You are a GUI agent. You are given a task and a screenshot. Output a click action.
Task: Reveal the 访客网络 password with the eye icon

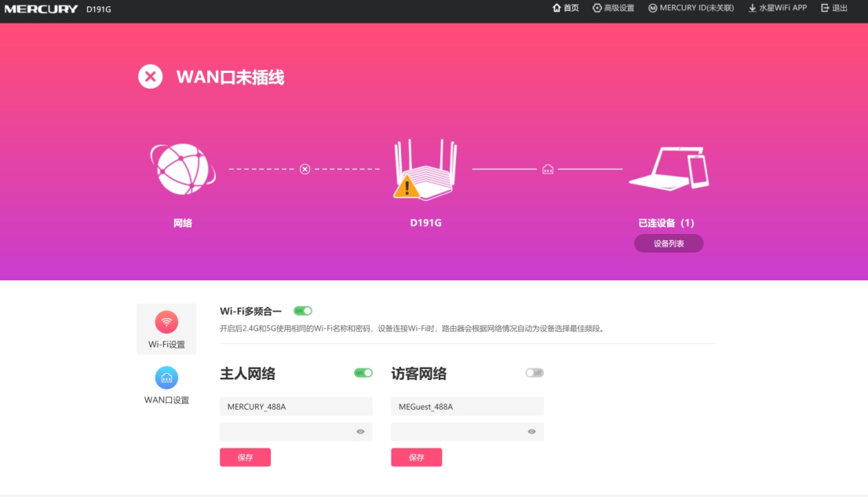tap(533, 431)
